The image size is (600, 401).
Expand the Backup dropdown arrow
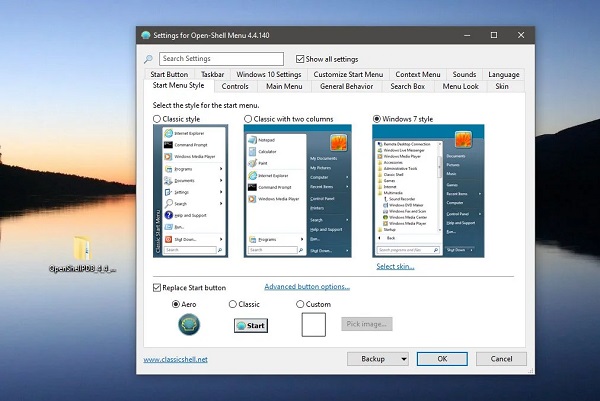(404, 359)
